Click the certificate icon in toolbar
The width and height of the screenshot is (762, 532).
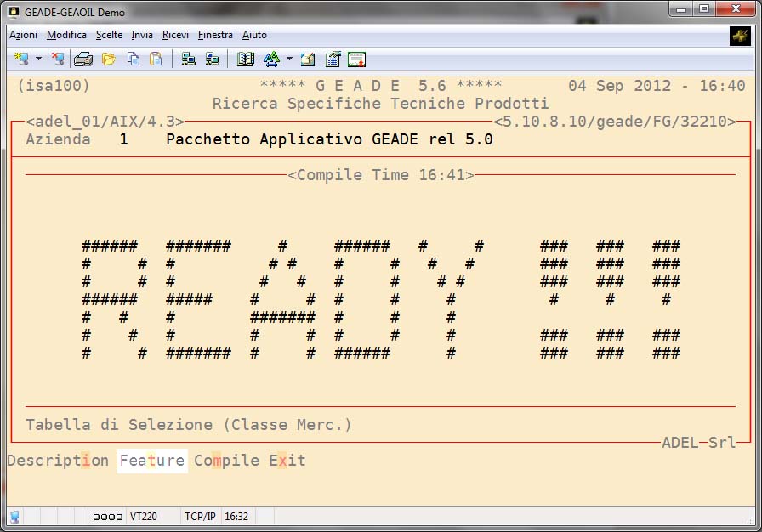click(x=356, y=59)
